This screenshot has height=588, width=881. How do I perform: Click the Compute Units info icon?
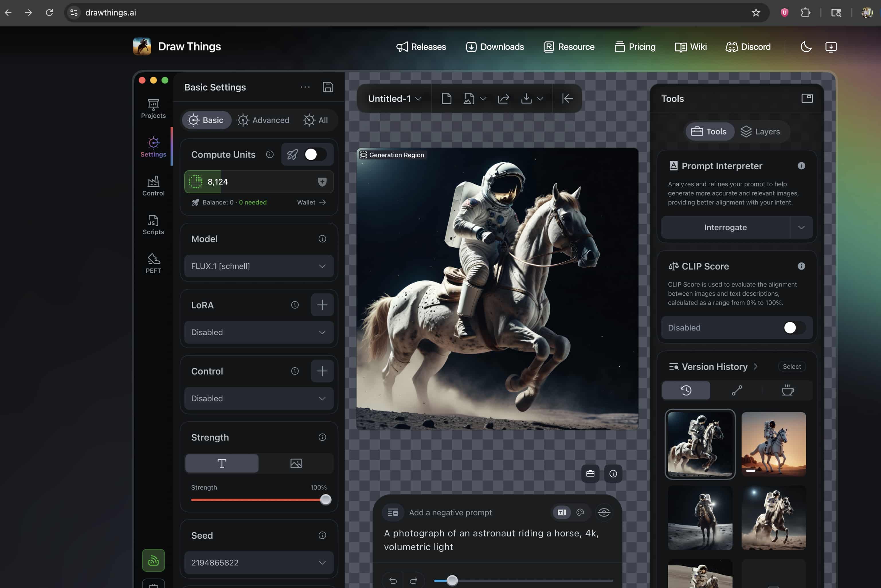270,154
